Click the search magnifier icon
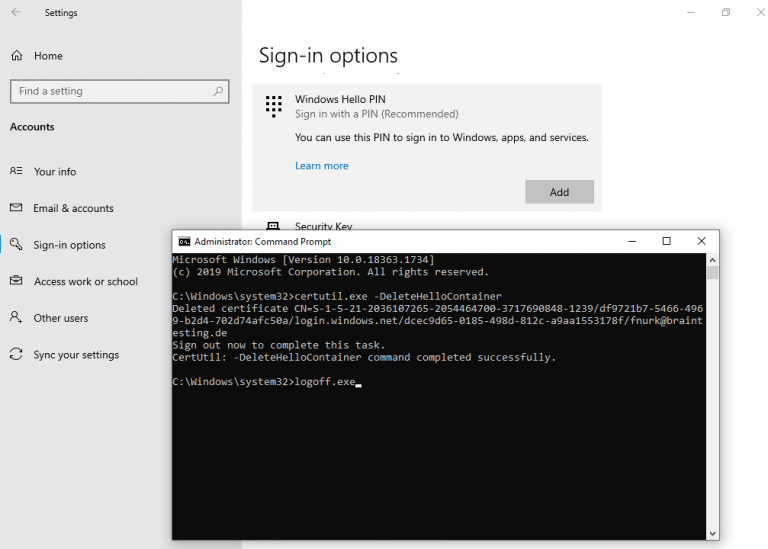 (218, 91)
